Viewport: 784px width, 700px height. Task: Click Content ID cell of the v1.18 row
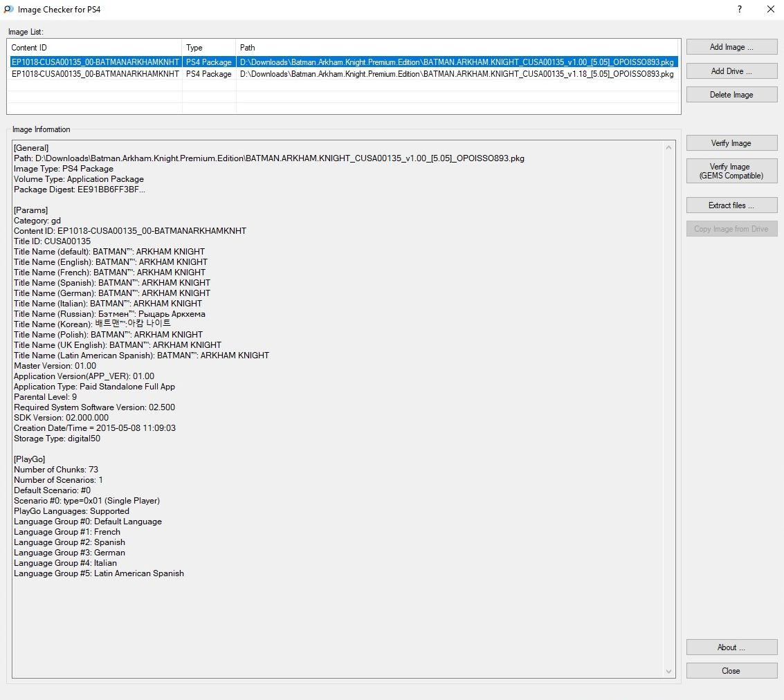pyautogui.click(x=95, y=74)
